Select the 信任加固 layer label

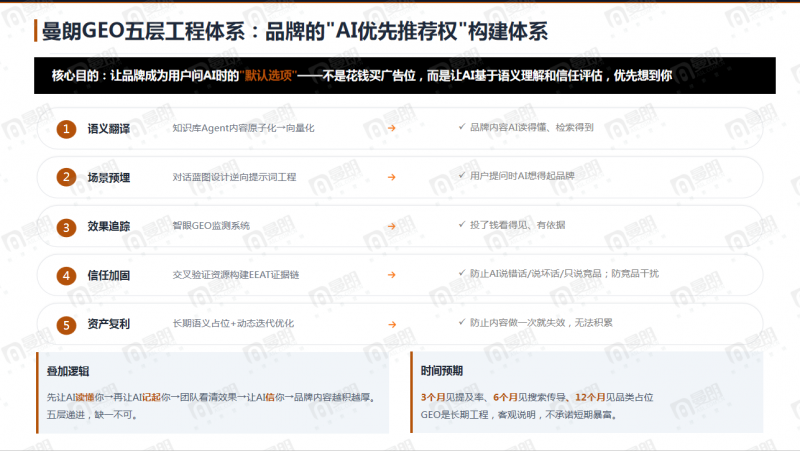click(109, 275)
